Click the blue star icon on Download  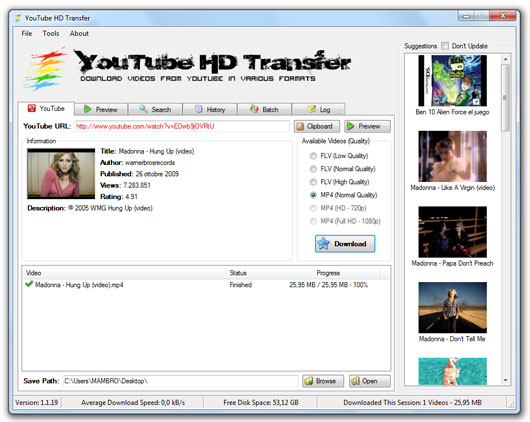click(323, 243)
